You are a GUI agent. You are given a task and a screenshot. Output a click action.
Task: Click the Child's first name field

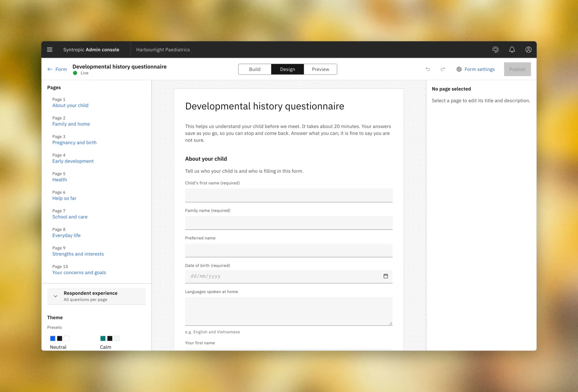(x=289, y=195)
